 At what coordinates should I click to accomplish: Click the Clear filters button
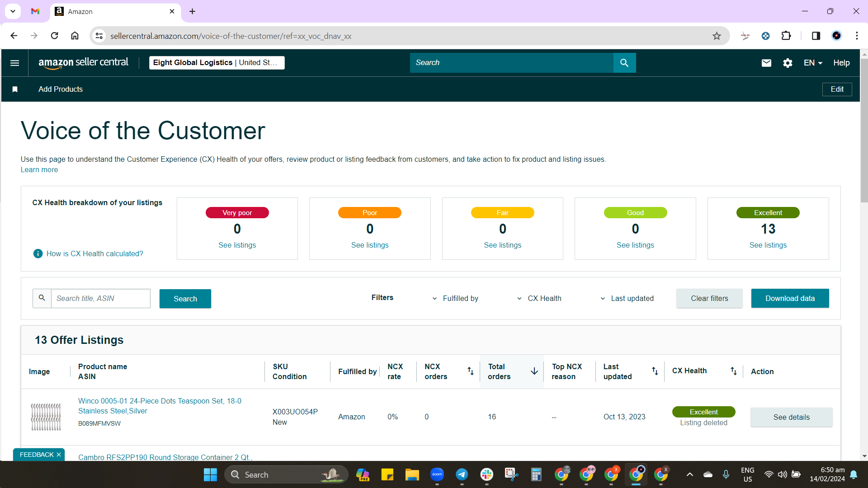click(709, 298)
